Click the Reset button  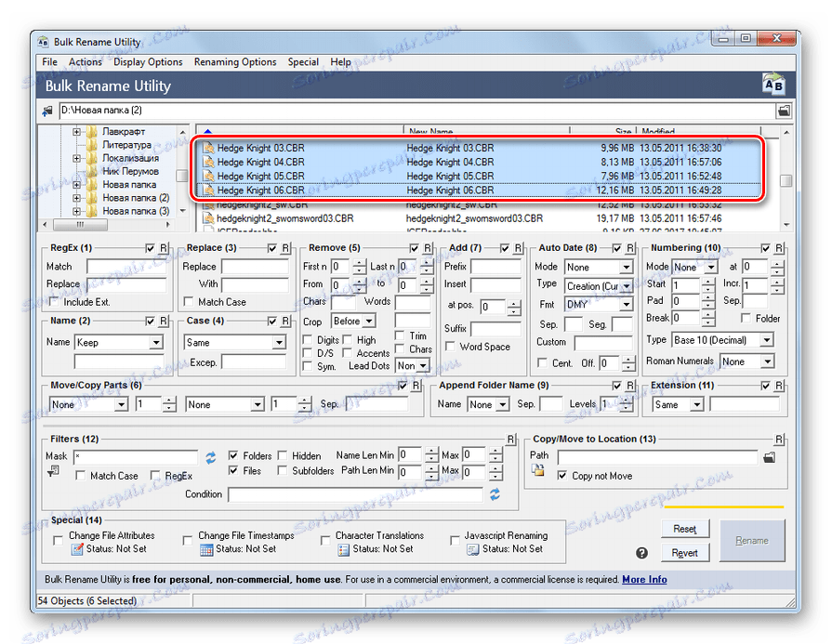[x=684, y=529]
